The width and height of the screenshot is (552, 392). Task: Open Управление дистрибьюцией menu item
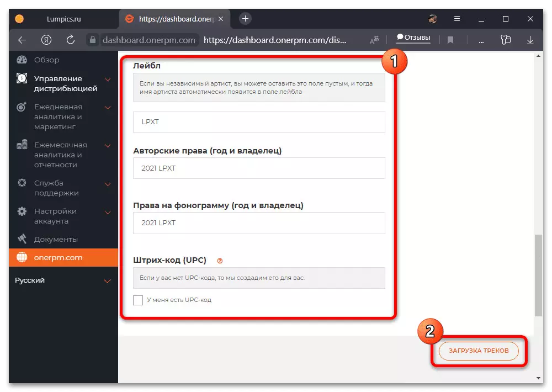(66, 83)
